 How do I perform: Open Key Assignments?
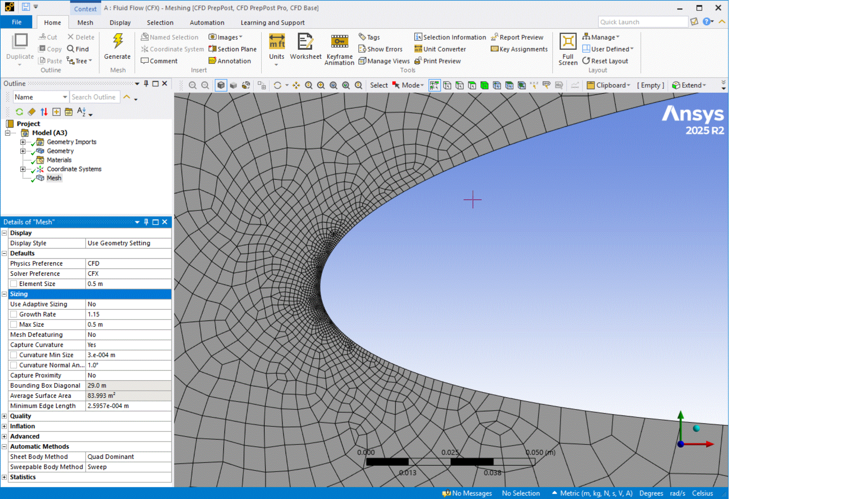pyautogui.click(x=519, y=49)
